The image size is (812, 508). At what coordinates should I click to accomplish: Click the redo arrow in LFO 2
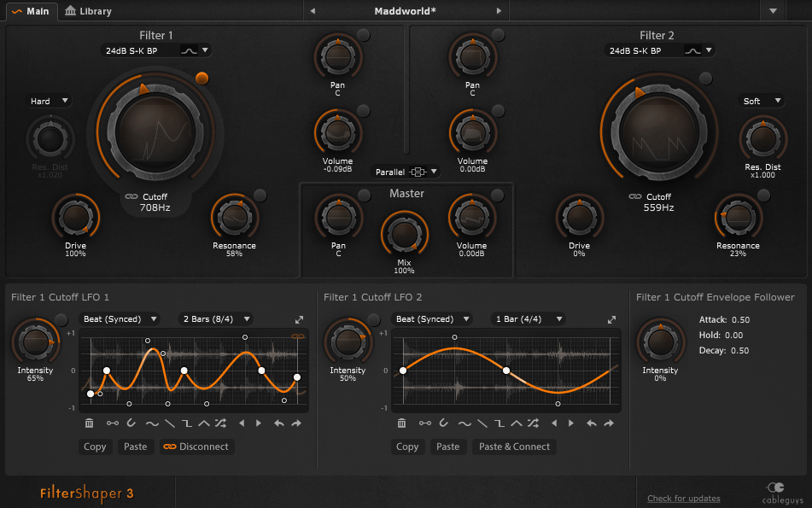point(609,423)
